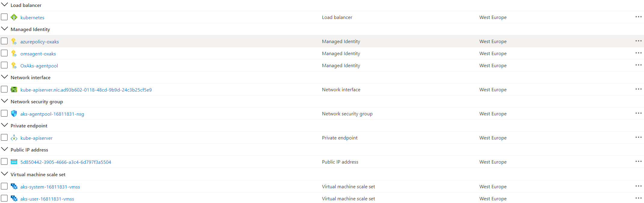This screenshot has height=203, width=644.
Task: Click the kube-apiserver private endpoint icon
Action: tap(14, 138)
